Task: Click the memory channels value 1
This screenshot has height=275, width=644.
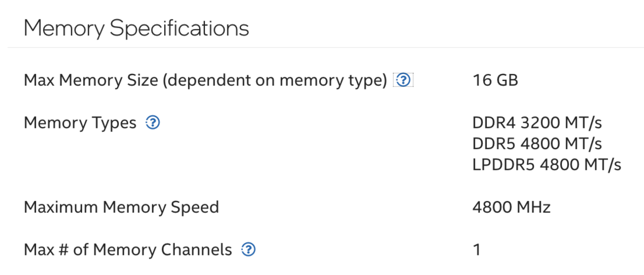Action: [477, 250]
